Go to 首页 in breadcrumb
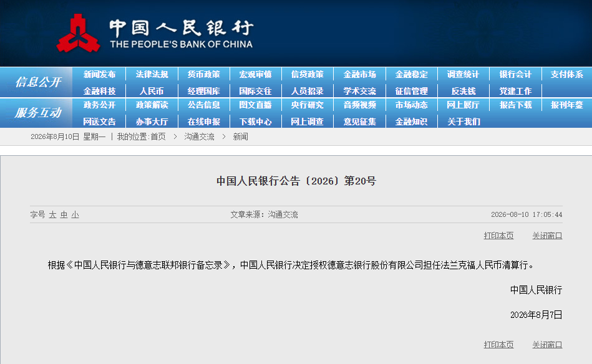 (x=158, y=136)
